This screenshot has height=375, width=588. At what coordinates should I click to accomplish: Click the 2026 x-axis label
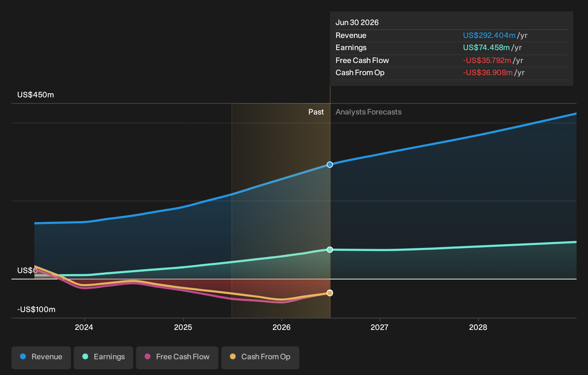281,327
